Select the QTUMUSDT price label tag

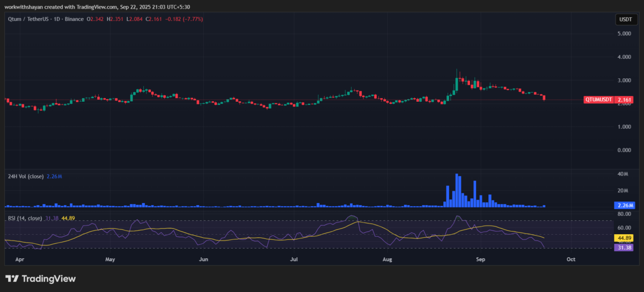(x=598, y=100)
